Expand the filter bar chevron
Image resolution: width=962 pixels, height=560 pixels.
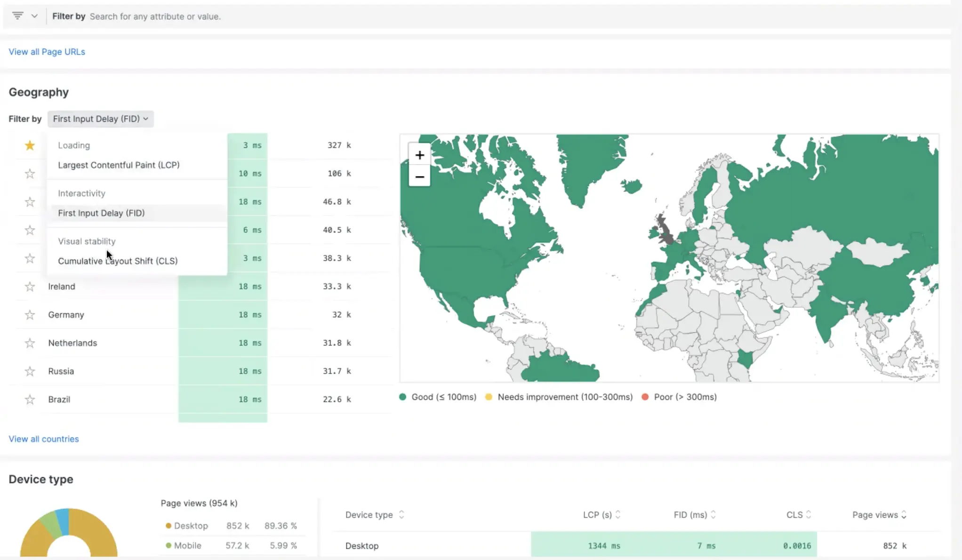click(34, 16)
